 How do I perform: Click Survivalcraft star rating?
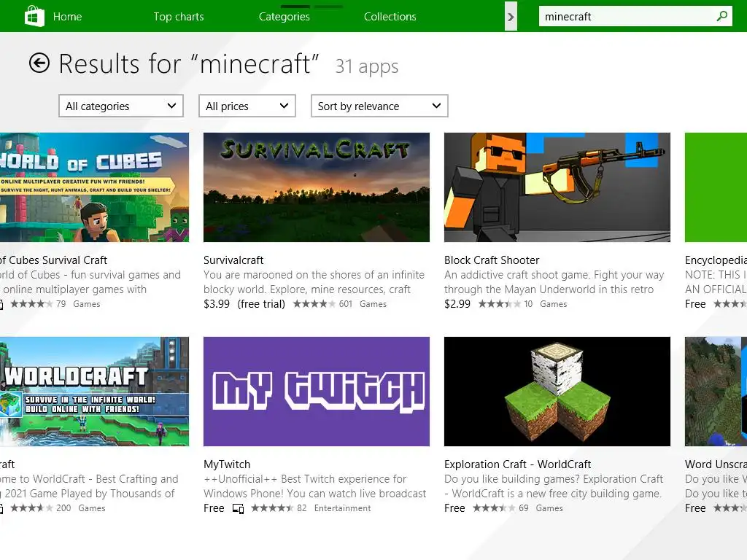point(314,304)
